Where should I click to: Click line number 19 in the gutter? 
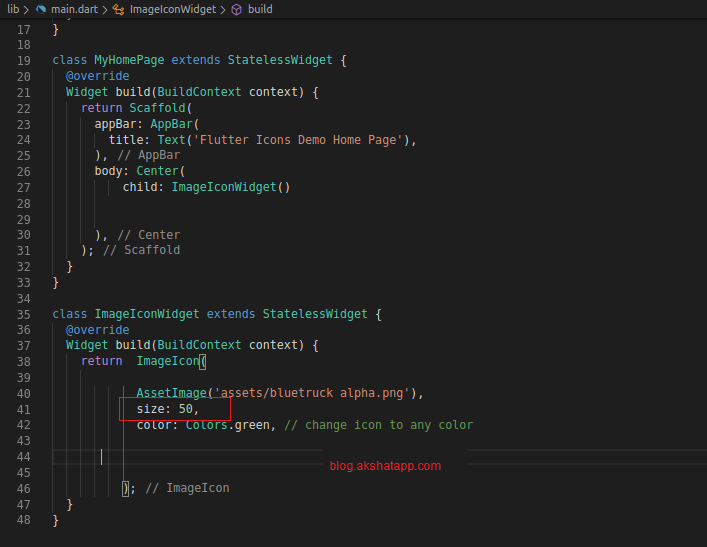coord(24,60)
